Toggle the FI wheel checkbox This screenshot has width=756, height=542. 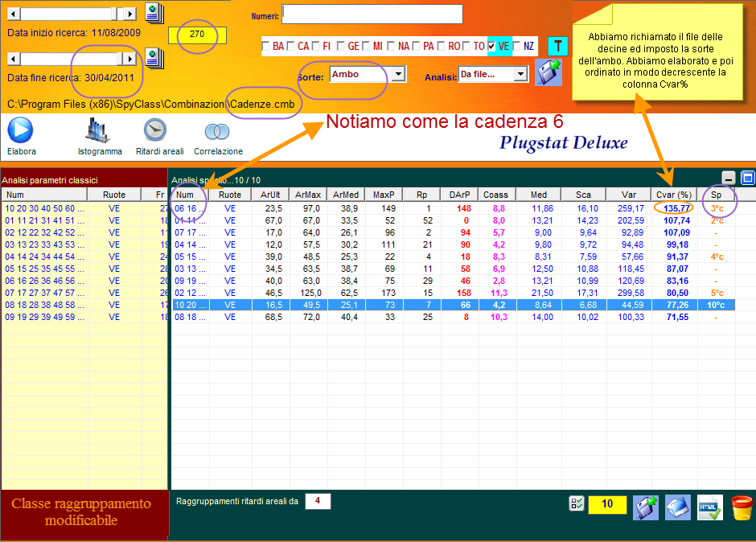(x=316, y=47)
